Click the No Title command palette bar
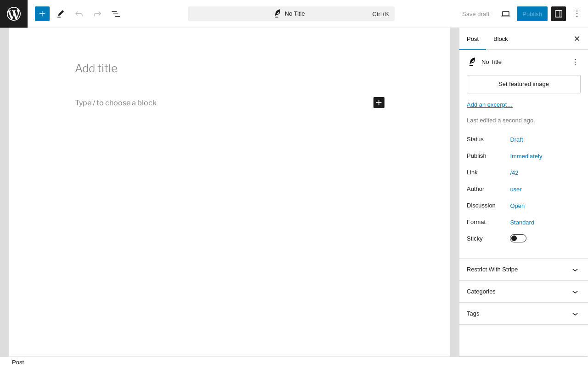The width and height of the screenshot is (588, 368). click(291, 14)
